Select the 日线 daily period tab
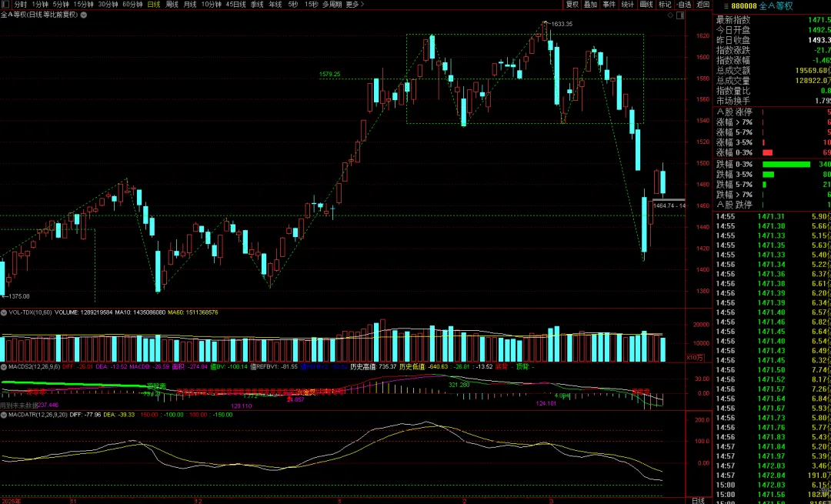This screenshot has height=504, width=831. click(x=154, y=5)
